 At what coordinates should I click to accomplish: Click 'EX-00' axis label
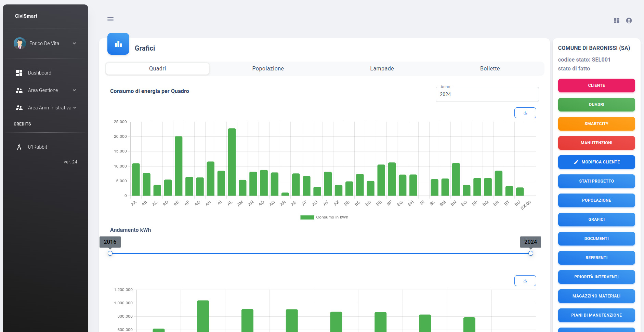(526, 205)
